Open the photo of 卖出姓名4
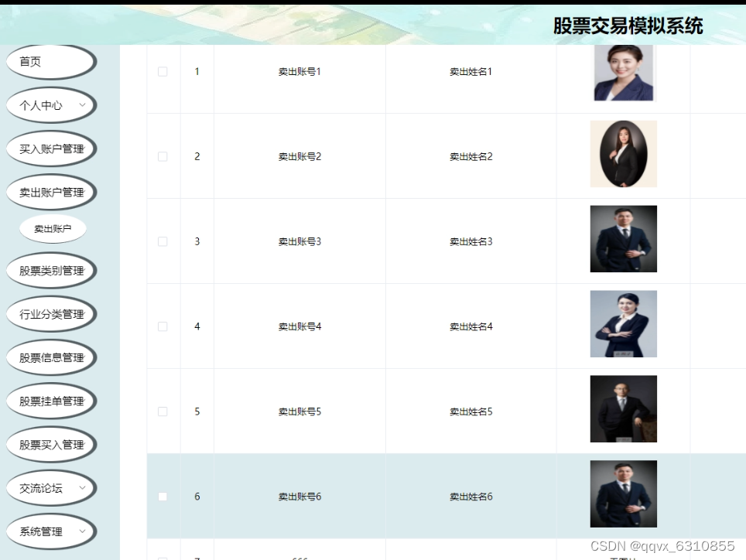This screenshot has height=560, width=746. (x=623, y=324)
